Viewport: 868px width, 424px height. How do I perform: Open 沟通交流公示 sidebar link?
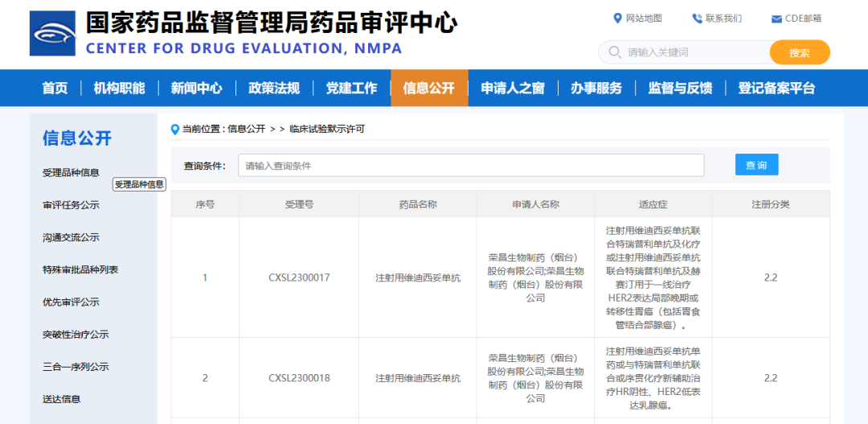(71, 237)
